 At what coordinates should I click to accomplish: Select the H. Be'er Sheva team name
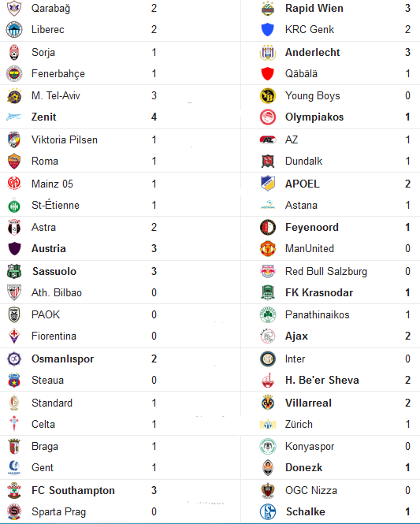point(322,381)
